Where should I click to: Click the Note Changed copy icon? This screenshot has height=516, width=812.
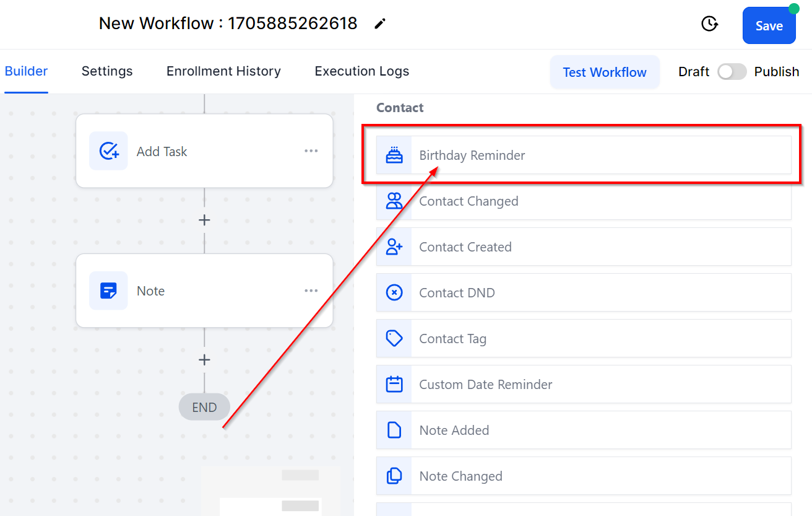(x=394, y=476)
